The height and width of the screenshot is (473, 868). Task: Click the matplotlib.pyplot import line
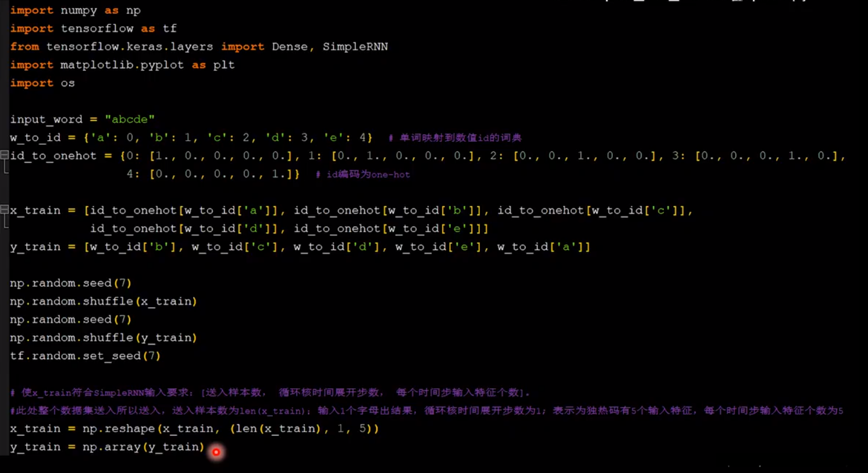click(x=116, y=65)
